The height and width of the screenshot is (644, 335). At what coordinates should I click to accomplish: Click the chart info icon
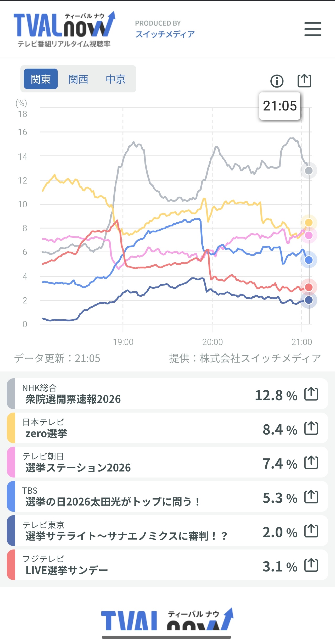277,81
